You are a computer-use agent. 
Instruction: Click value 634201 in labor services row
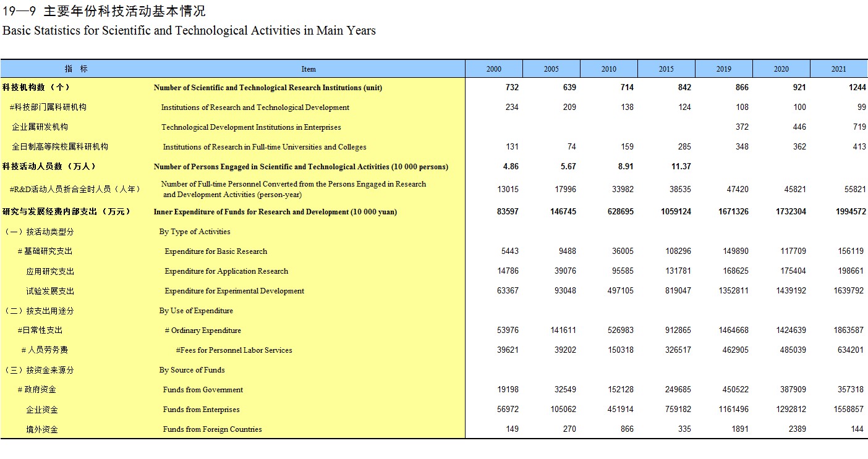tap(852, 350)
